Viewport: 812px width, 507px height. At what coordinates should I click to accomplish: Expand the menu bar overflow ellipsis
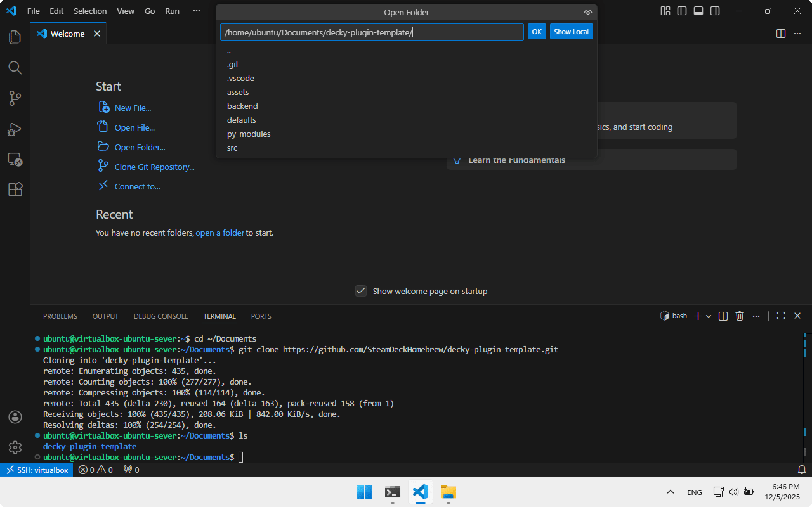click(x=197, y=11)
